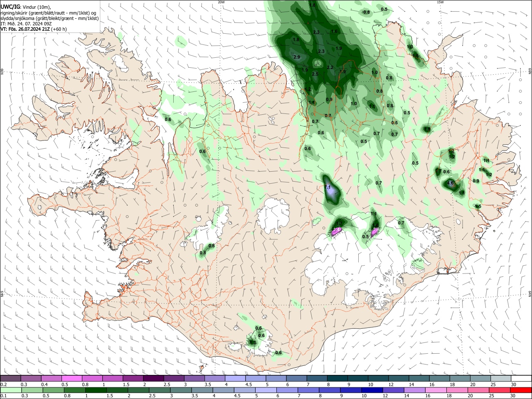532x399 pixels.
Task: Select the bright pink 0.5 snow legend swatch
Action: pos(71,378)
